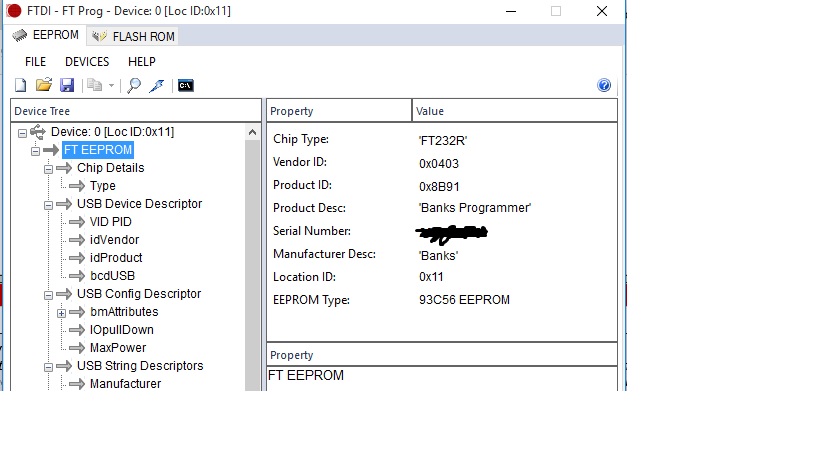Click FT EEPROM text in lower pane

point(306,375)
